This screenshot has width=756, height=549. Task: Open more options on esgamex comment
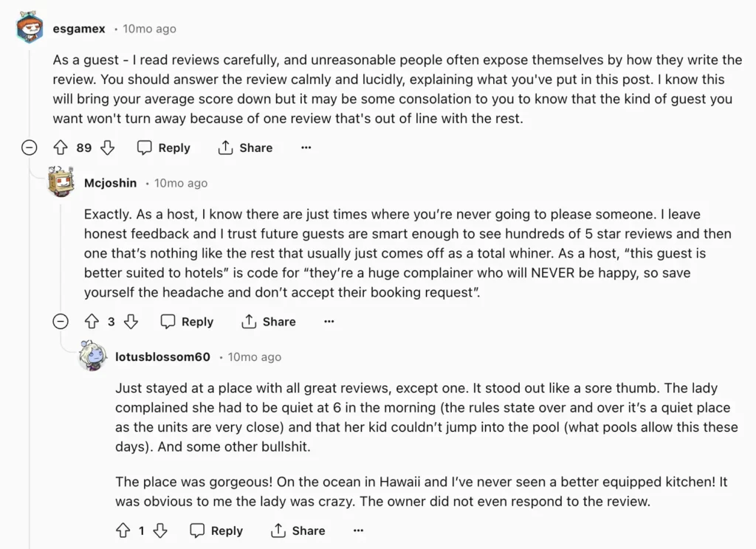306,148
